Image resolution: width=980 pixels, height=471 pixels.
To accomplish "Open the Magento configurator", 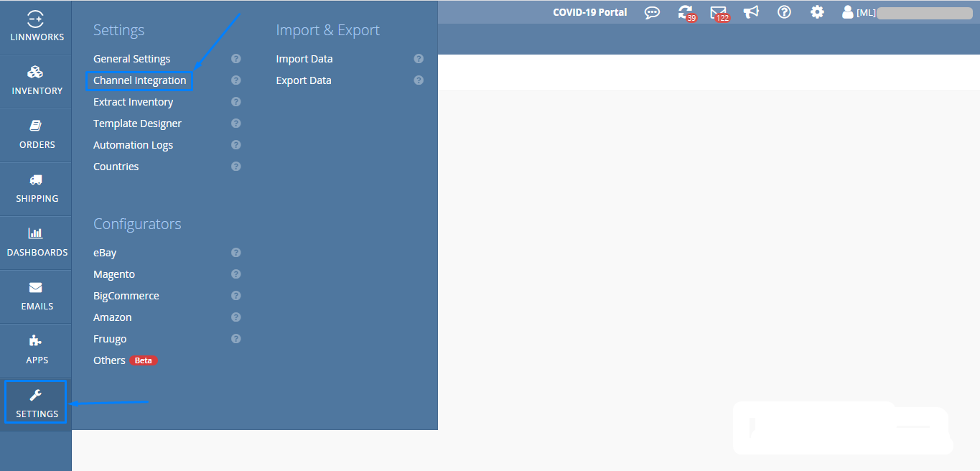I will click(x=114, y=274).
